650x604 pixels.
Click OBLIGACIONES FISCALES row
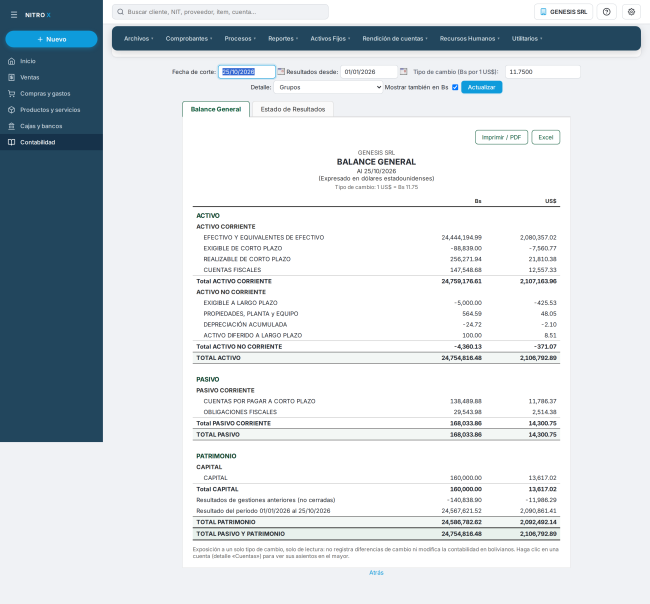[x=376, y=412]
